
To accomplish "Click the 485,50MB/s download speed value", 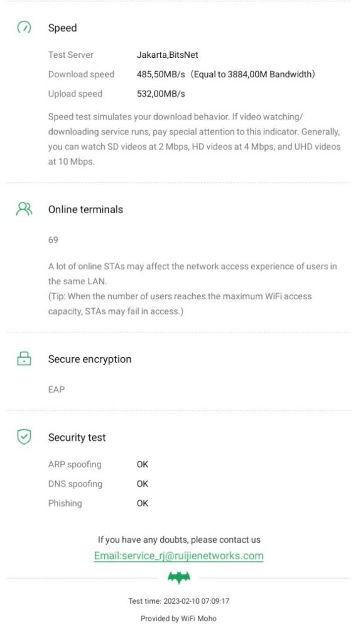I will (x=161, y=74).
